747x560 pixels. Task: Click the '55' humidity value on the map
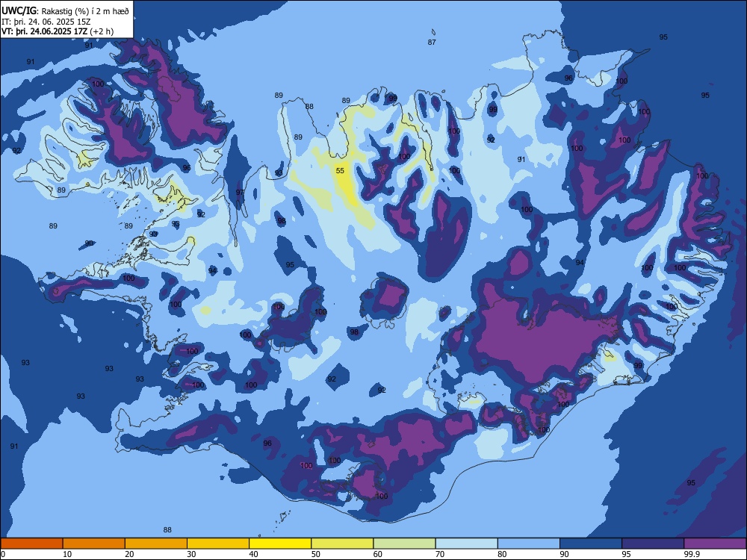point(340,170)
